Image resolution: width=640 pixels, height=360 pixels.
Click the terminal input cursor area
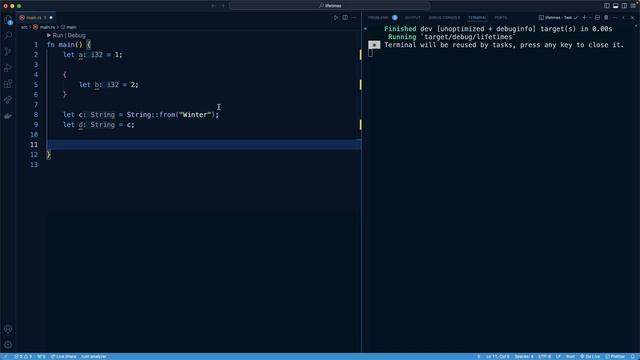[x=370, y=53]
